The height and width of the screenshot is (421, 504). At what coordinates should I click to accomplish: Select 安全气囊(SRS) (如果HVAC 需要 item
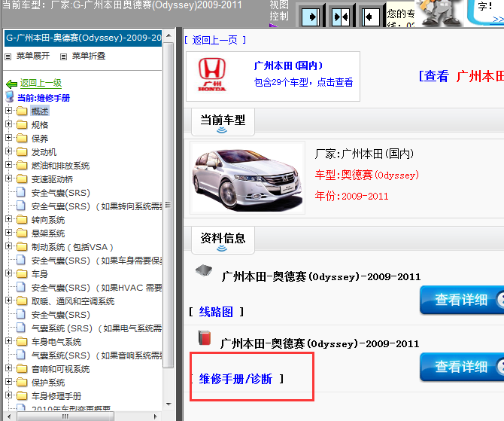point(96,288)
